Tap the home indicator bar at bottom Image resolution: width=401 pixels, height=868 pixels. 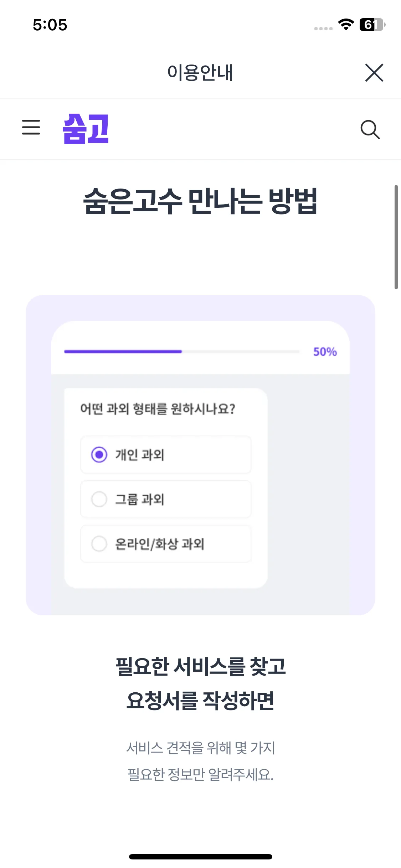pos(200,857)
